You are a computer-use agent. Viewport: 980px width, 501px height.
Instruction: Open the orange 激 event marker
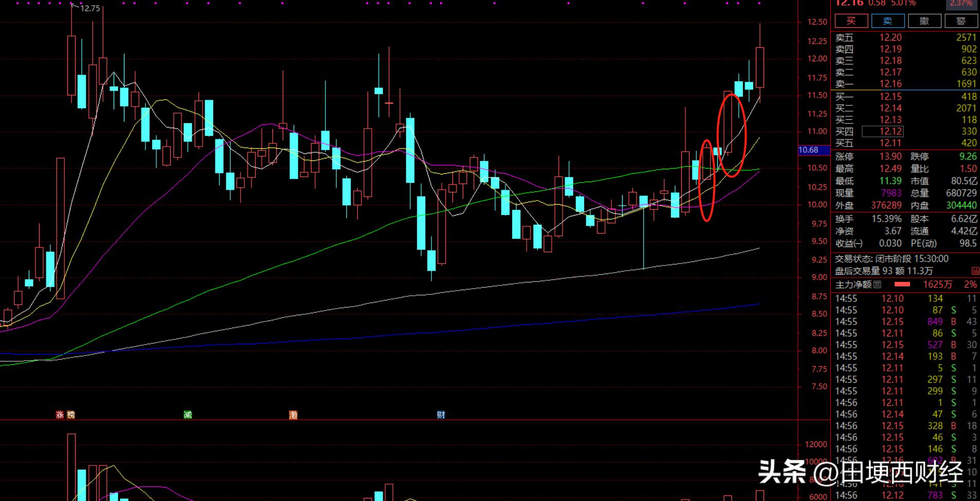pos(293,415)
